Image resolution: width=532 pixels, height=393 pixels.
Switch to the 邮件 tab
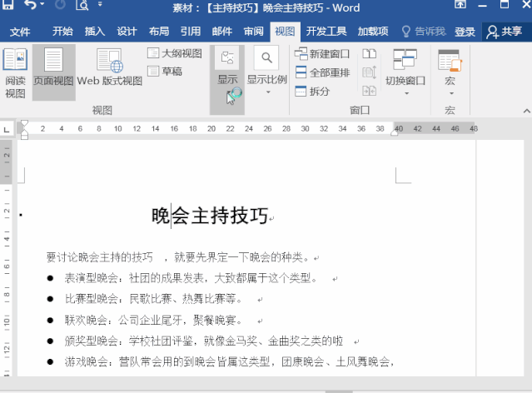coord(222,32)
